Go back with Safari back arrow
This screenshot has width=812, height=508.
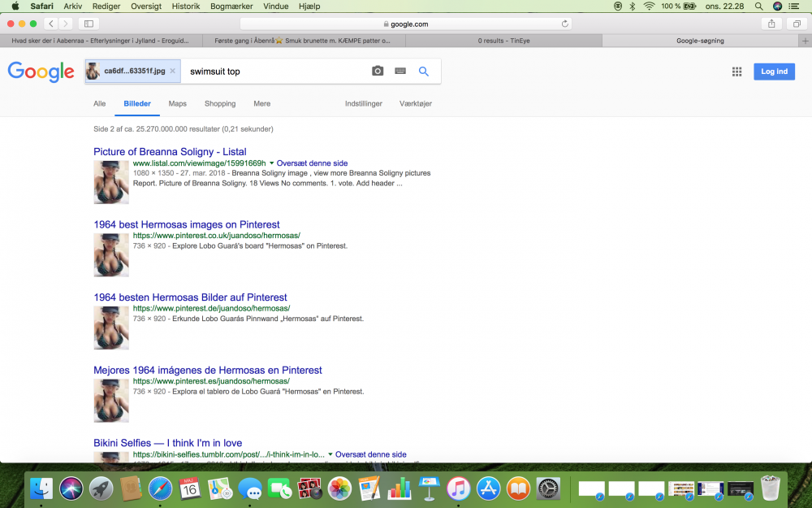50,24
